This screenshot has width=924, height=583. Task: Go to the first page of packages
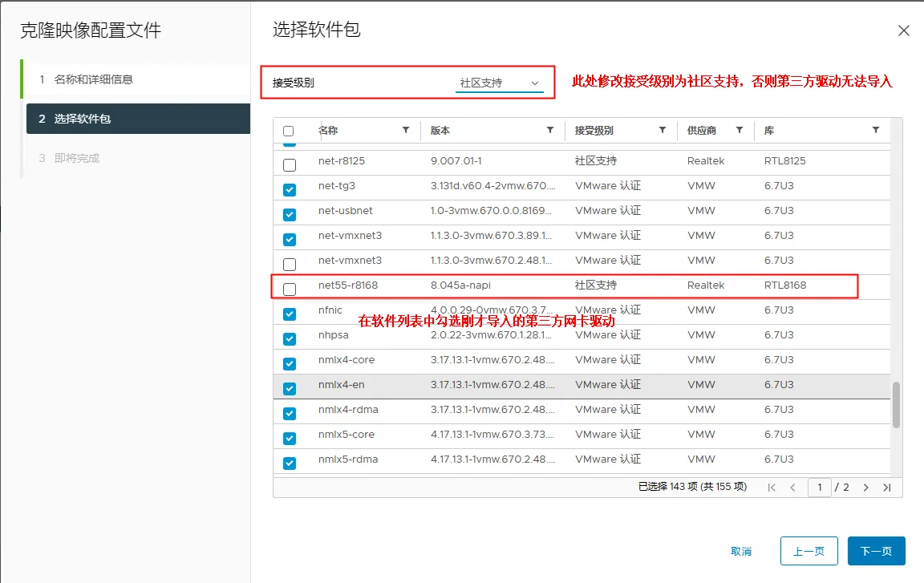tap(772, 488)
